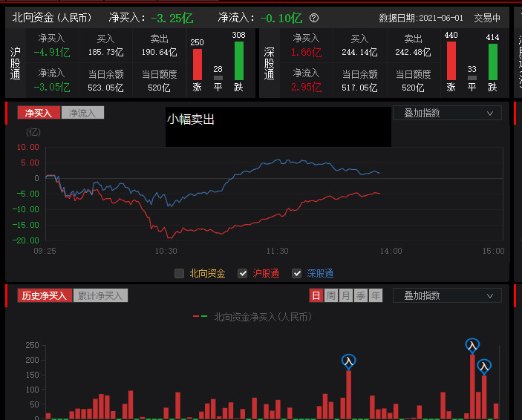522x420 pixels.
Task: Select the 周 period button
Action: pos(331,295)
